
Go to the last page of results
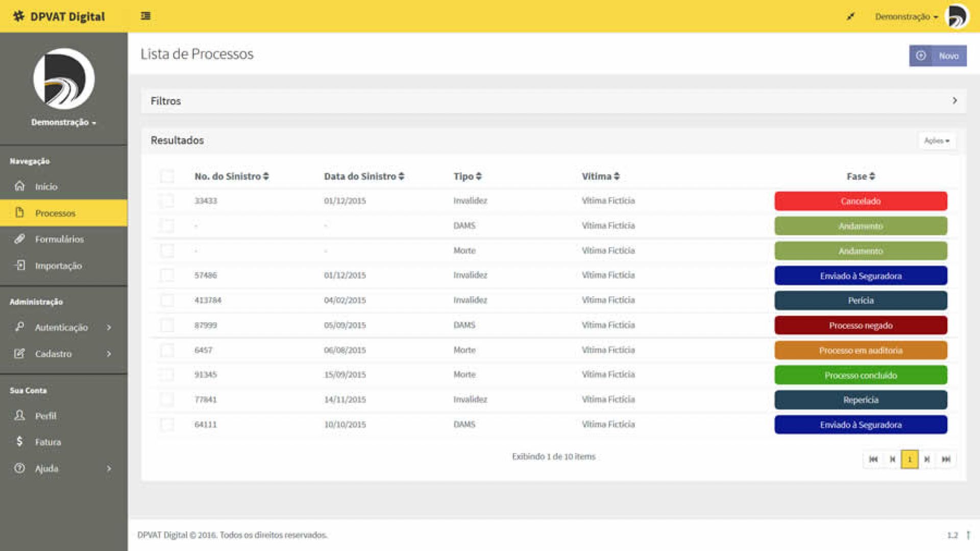[x=946, y=459]
